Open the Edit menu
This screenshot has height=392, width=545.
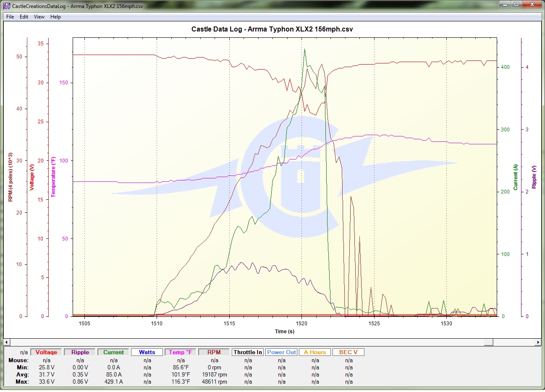[24, 17]
